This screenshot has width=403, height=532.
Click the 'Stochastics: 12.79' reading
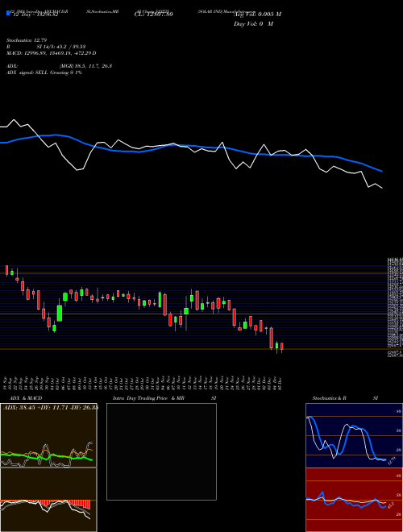[26, 40]
